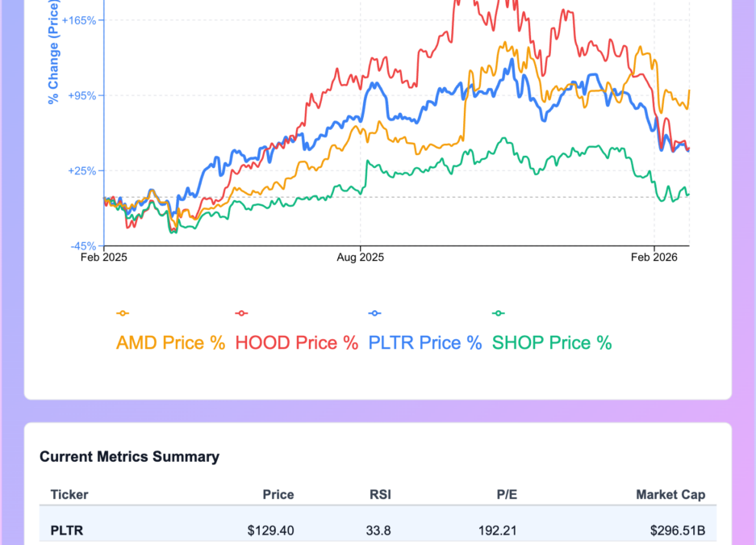The height and width of the screenshot is (545, 756).
Task: Click the orange AMD legend marker icon
Action: point(123,313)
